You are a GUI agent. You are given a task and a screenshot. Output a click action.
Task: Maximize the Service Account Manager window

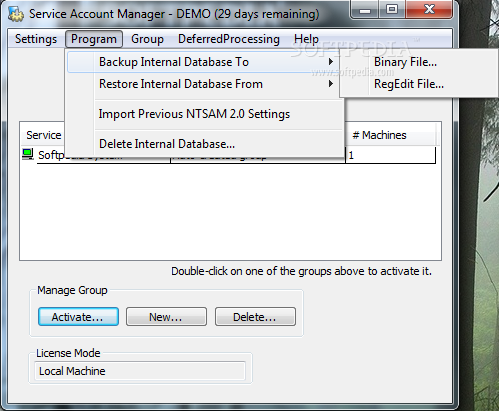[392, 10]
